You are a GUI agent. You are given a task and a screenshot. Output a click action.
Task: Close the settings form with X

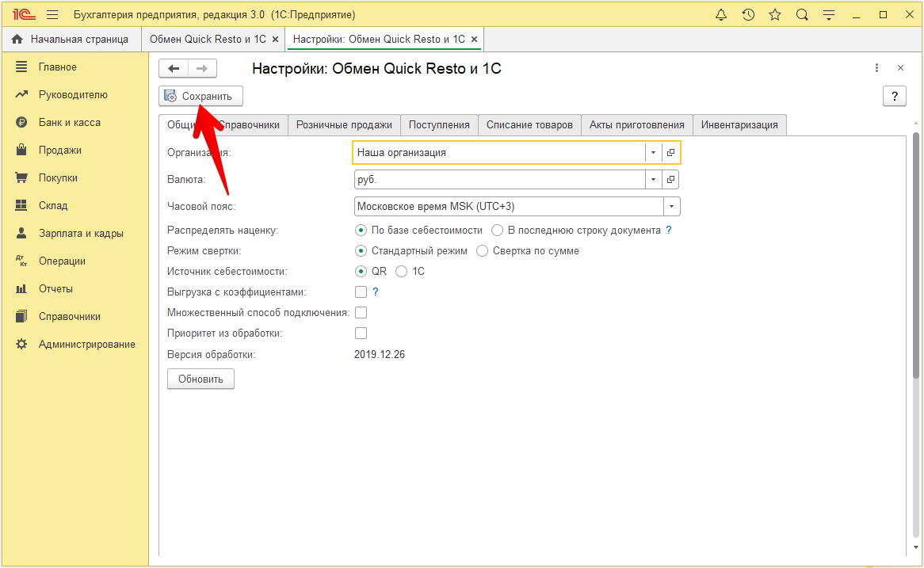(x=900, y=68)
